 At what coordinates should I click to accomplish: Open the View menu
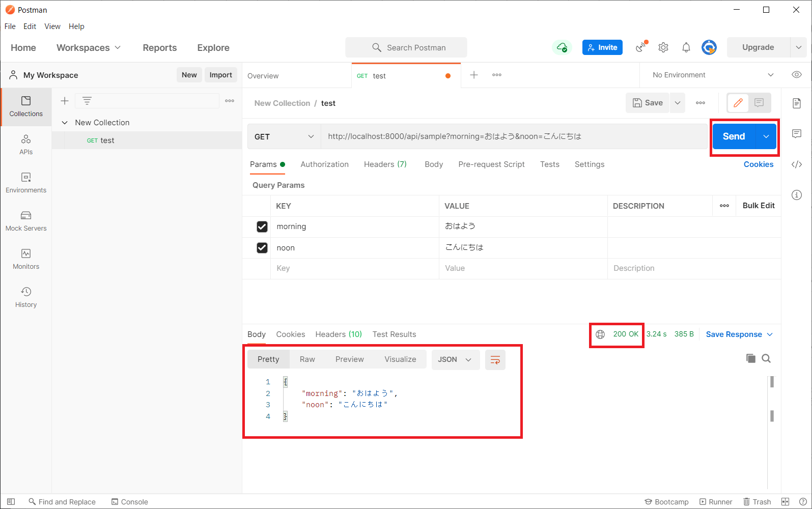[52, 26]
